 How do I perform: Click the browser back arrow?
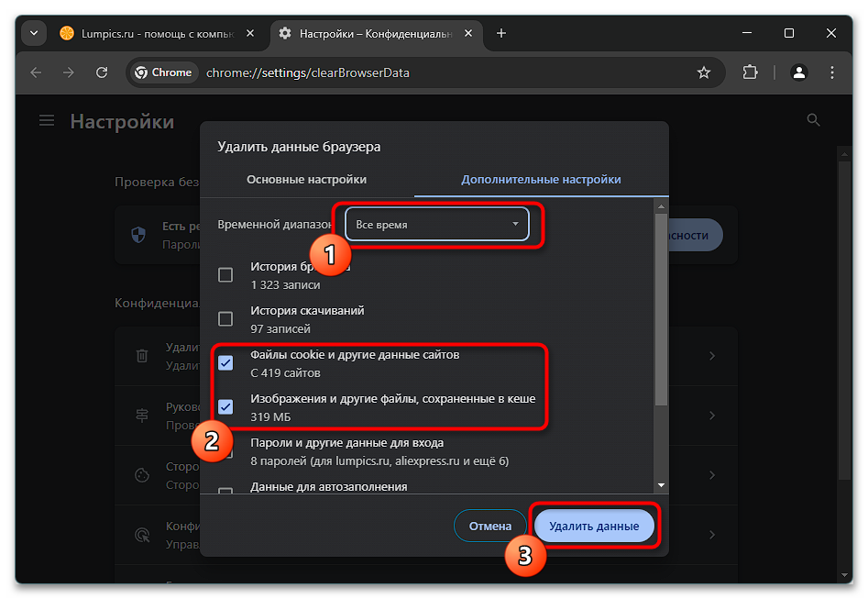pyautogui.click(x=36, y=72)
